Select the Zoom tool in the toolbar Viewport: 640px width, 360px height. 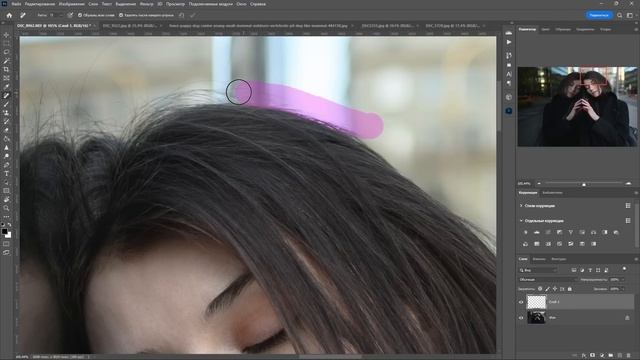point(6,208)
